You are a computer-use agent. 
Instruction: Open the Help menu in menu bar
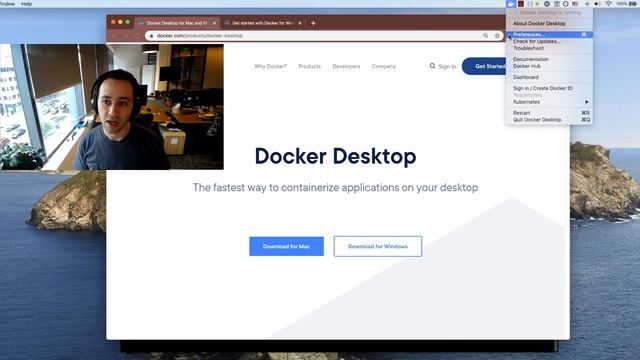coord(27,4)
